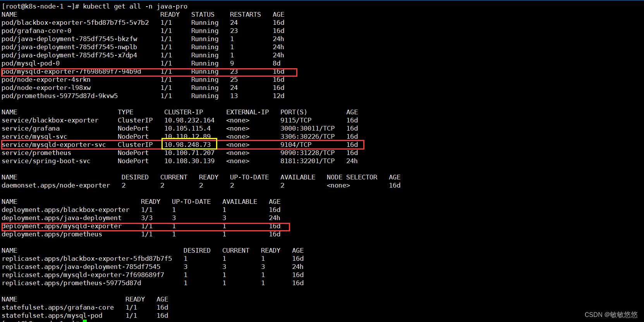This screenshot has width=644, height=322.
Task: Select statefulset.apps/mysql-pod name
Action: tap(52, 315)
